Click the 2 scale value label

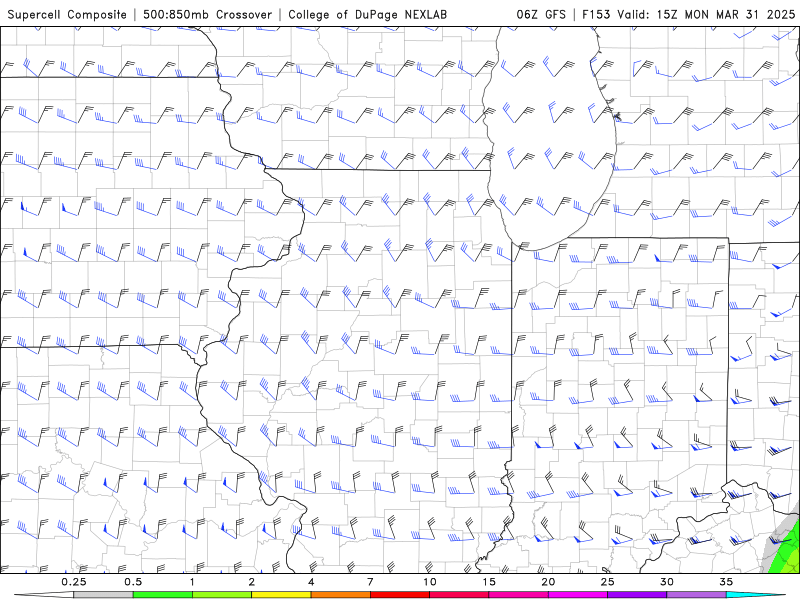tap(252, 582)
